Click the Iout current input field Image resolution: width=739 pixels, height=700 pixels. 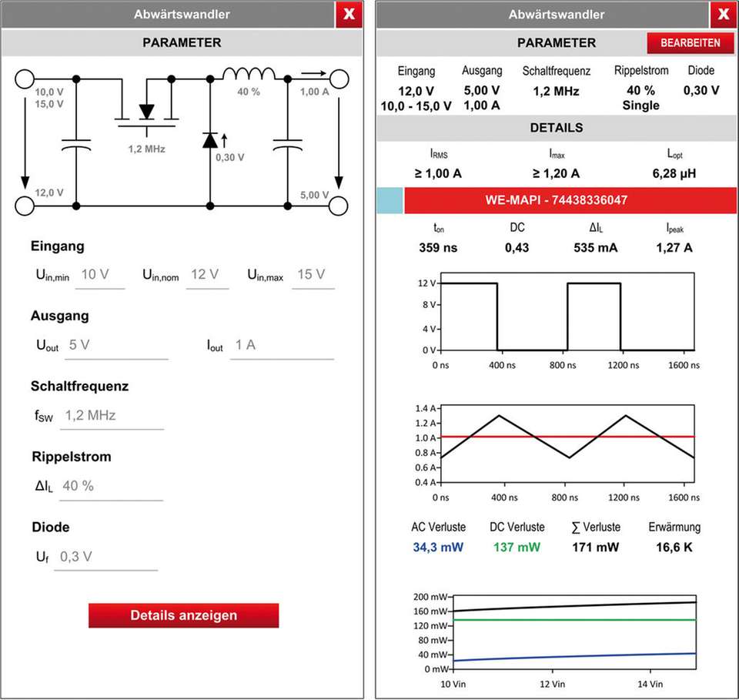click(282, 346)
